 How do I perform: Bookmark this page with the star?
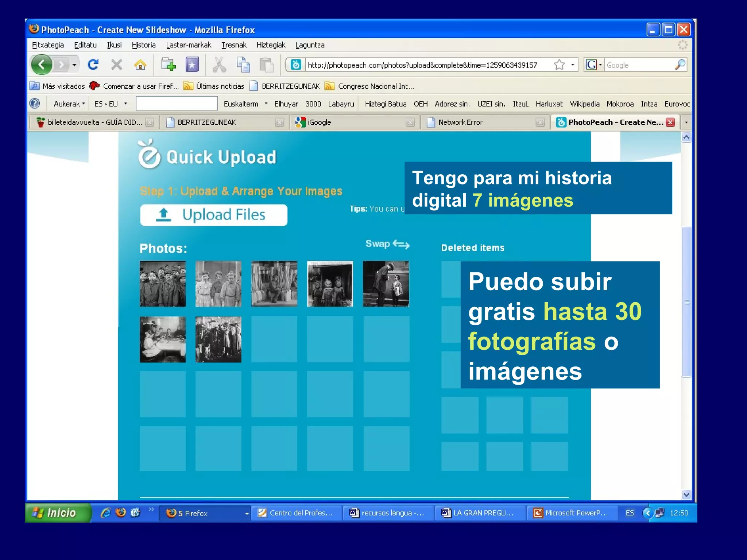pyautogui.click(x=559, y=65)
